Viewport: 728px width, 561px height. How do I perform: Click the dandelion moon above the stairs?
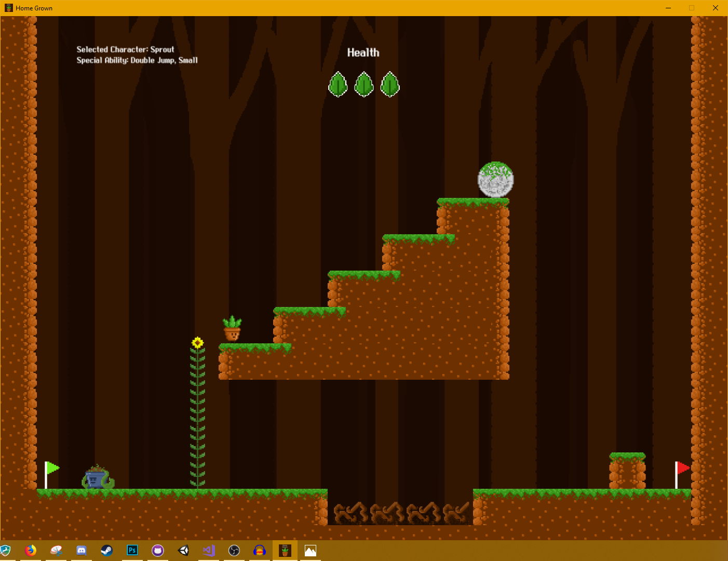point(495,179)
